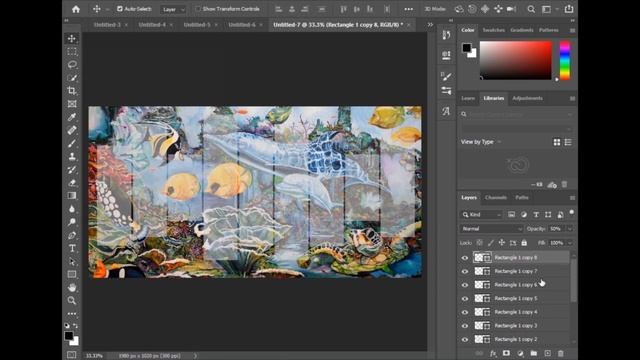Toggle the Auto-Select checkbox
The height and width of the screenshot is (360, 640).
pyautogui.click(x=120, y=9)
